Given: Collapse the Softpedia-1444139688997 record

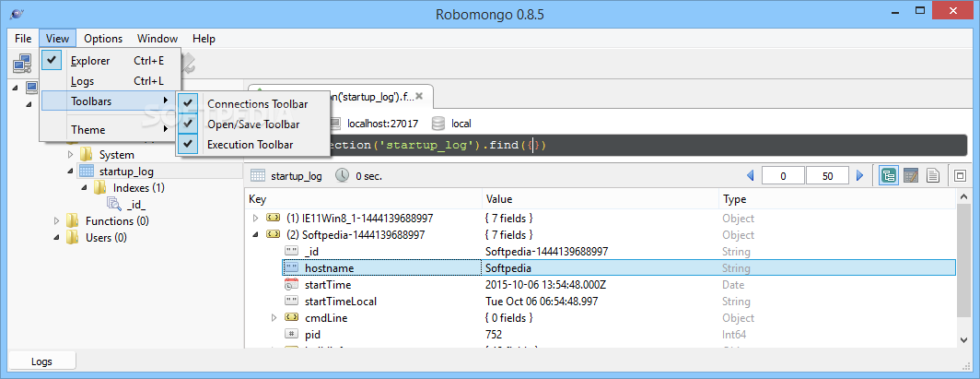Looking at the screenshot, I should click(255, 234).
